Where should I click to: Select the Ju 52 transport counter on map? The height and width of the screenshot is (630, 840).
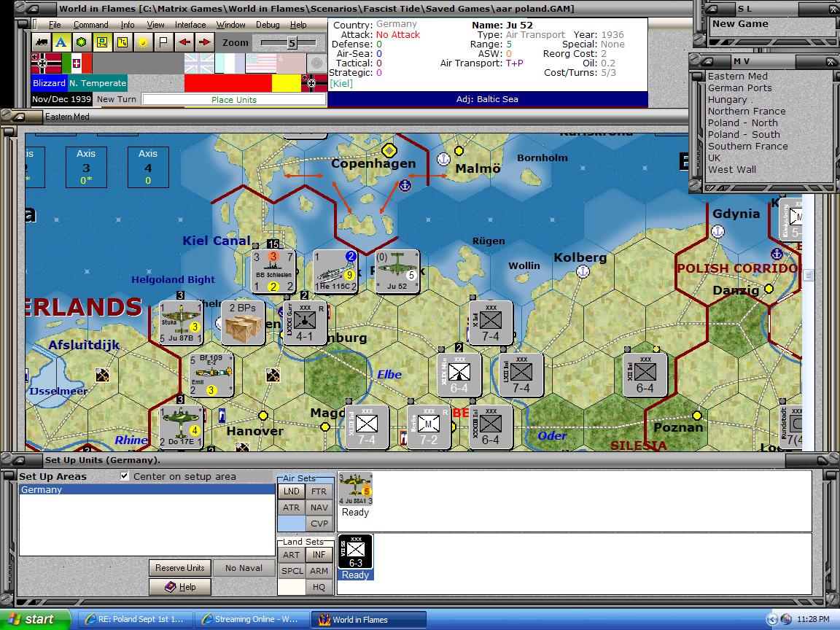point(397,271)
